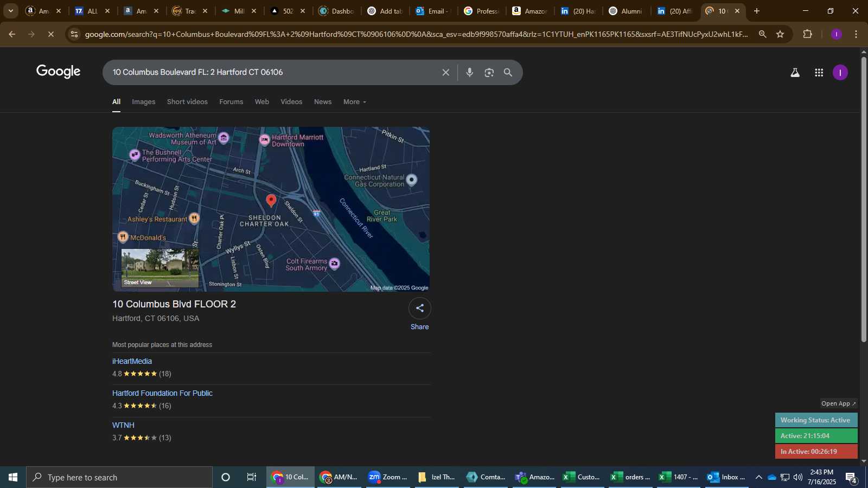The image size is (868, 488).
Task: Open orders Excel workbook from taskbar
Action: click(630, 477)
